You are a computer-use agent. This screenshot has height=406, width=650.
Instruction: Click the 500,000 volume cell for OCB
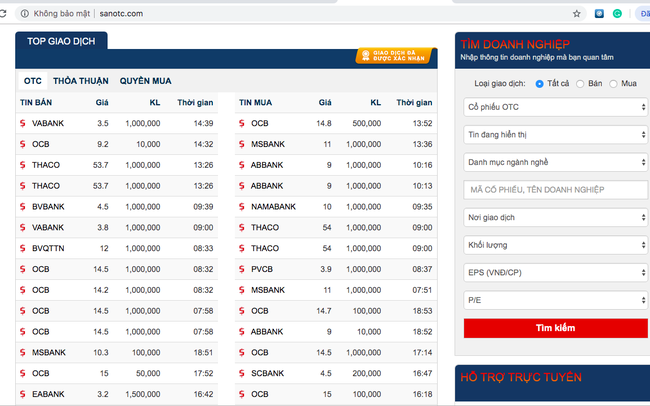[x=367, y=123]
